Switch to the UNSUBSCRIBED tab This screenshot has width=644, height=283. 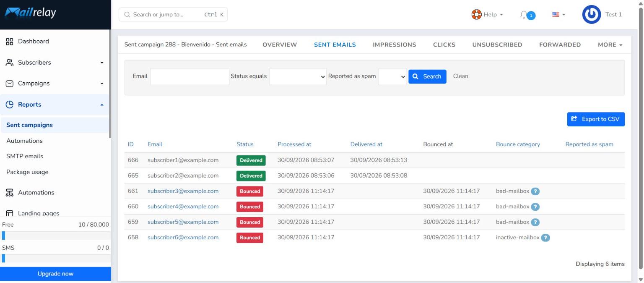click(x=497, y=45)
